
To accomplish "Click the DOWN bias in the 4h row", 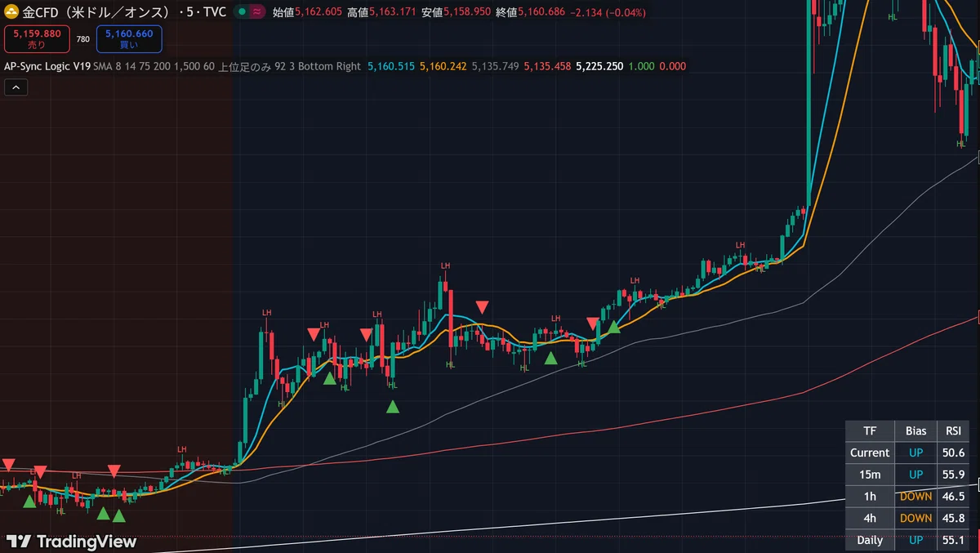I will [x=915, y=518].
